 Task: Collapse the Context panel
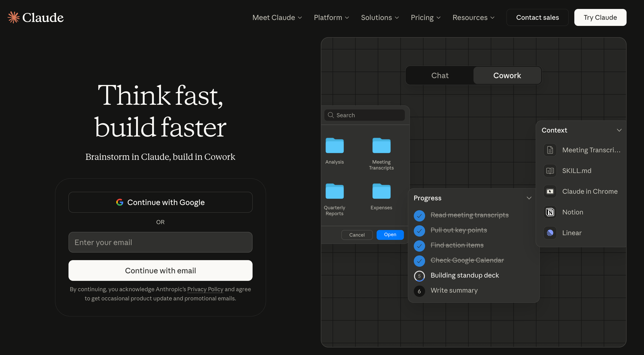coord(619,130)
